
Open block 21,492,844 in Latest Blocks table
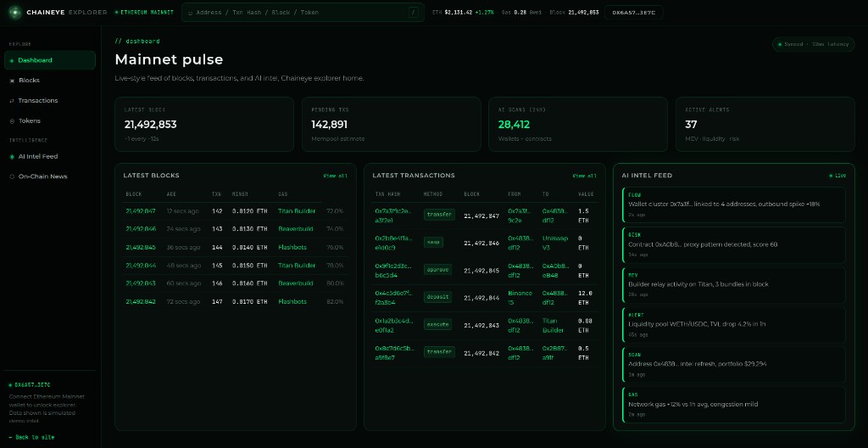tap(141, 266)
